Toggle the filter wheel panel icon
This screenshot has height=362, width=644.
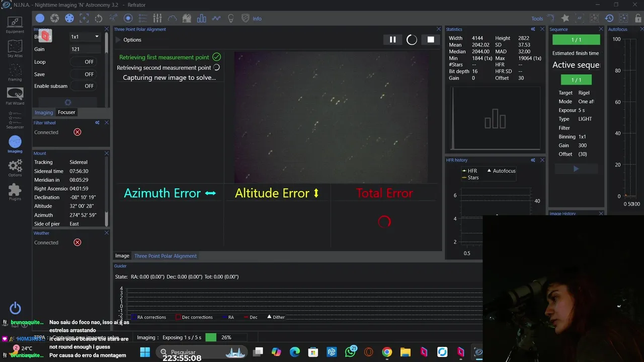tap(69, 19)
